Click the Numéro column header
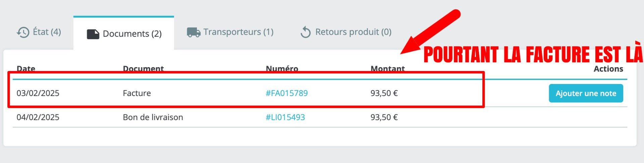Viewport: 644px width, 163px height. [282, 69]
